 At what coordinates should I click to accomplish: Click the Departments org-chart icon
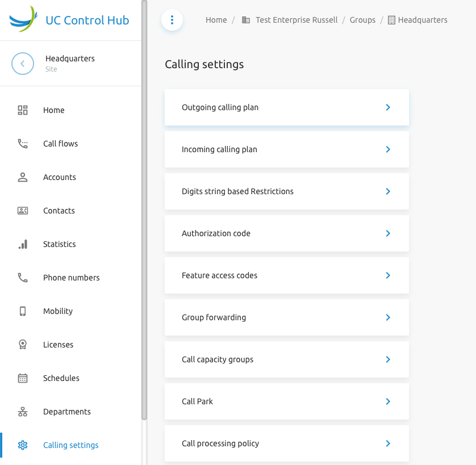[x=23, y=412]
